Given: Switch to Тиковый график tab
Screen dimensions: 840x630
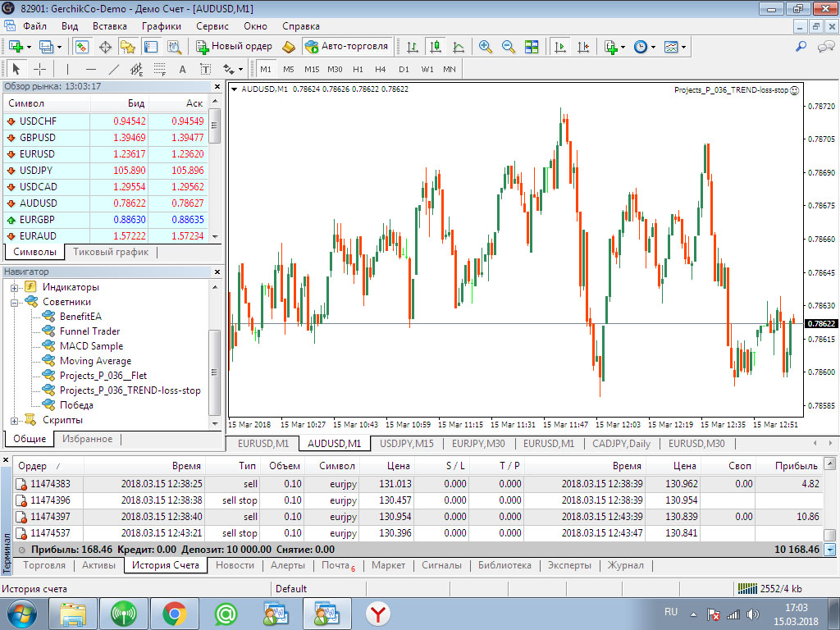Looking at the screenshot, I should tap(111, 252).
